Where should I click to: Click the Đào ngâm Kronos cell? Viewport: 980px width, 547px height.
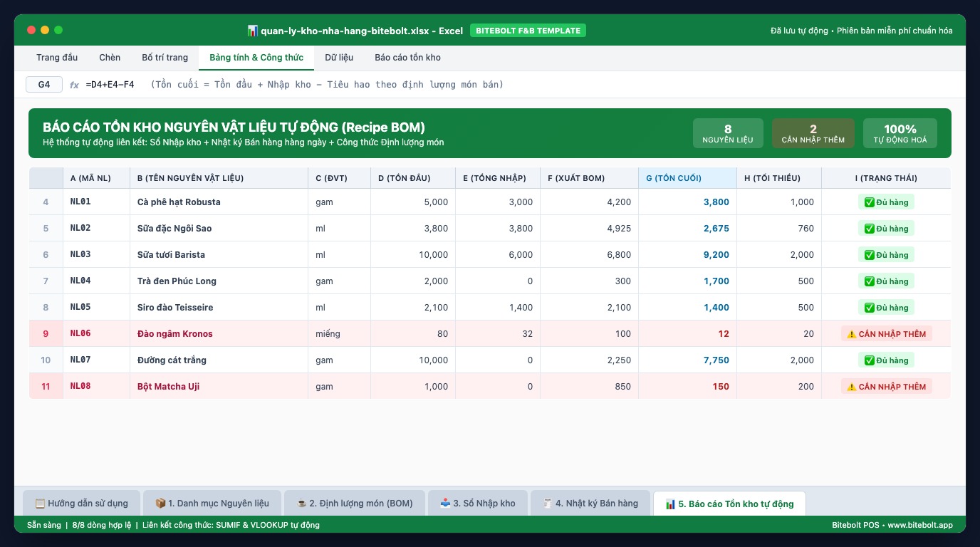pyautogui.click(x=219, y=333)
